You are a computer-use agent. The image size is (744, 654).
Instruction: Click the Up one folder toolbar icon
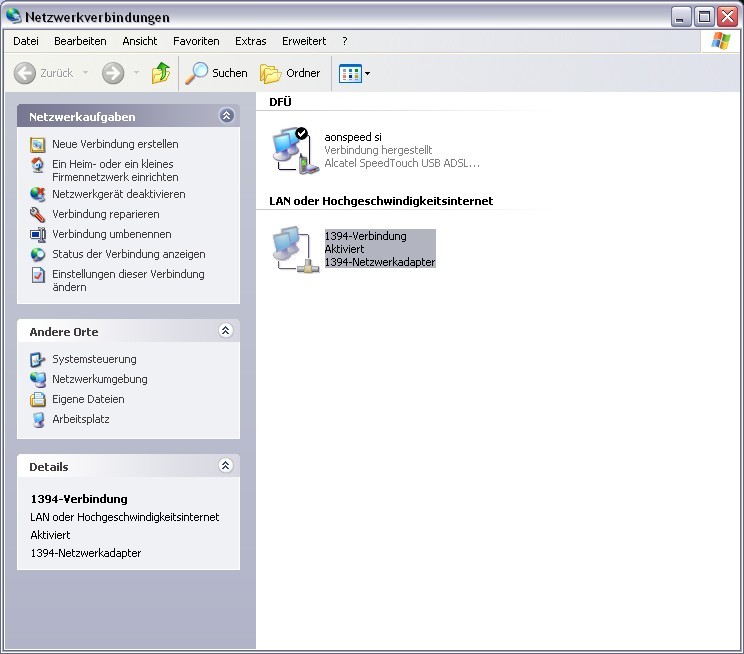pyautogui.click(x=161, y=73)
